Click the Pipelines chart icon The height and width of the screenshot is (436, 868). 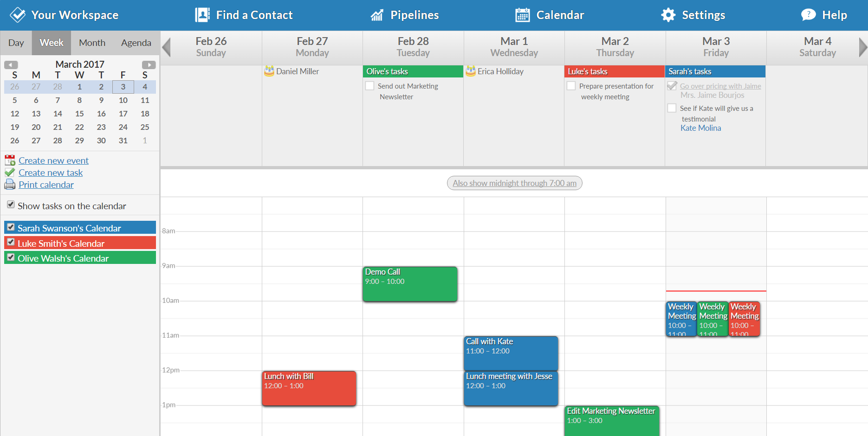pos(377,15)
